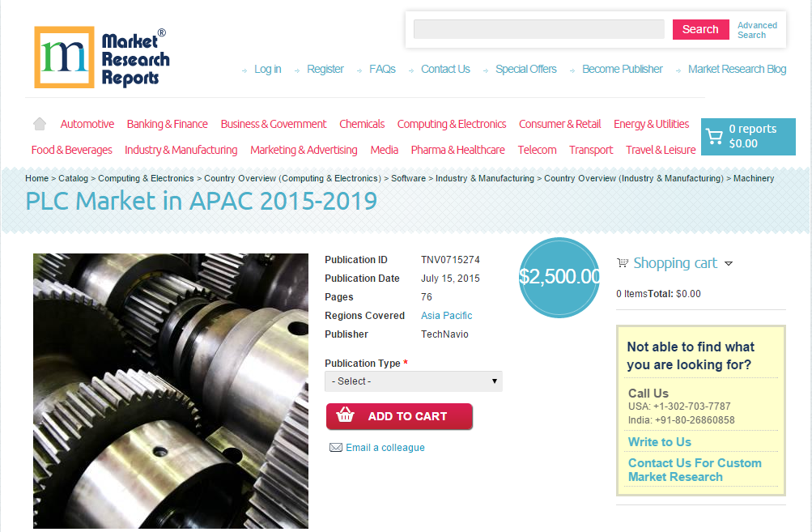Open the shopping cart showing 0 reports
Image resolution: width=812 pixels, height=532 pixels.
point(746,136)
